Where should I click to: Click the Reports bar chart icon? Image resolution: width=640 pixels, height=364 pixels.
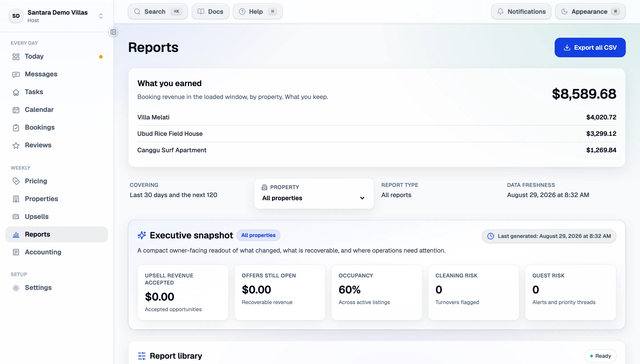coord(16,235)
